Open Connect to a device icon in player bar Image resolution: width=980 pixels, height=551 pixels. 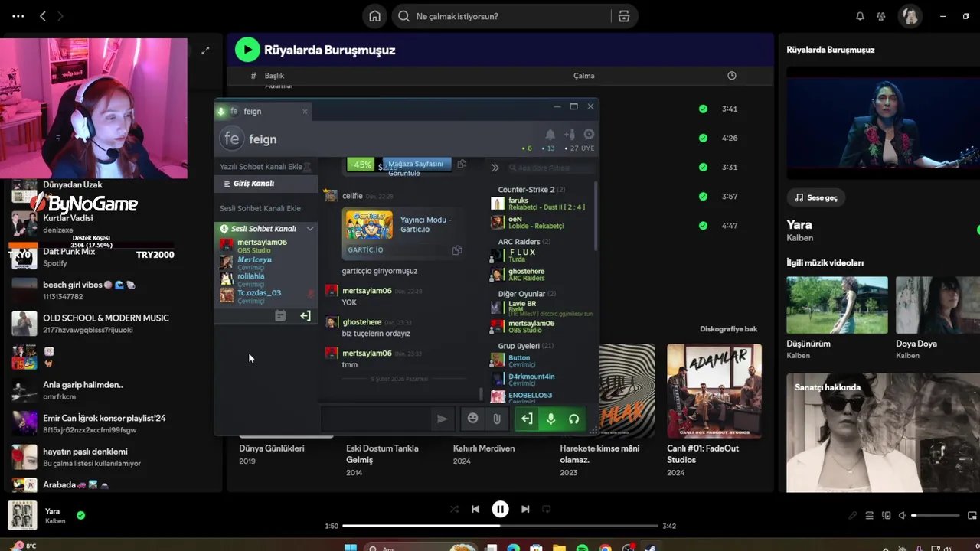click(887, 516)
